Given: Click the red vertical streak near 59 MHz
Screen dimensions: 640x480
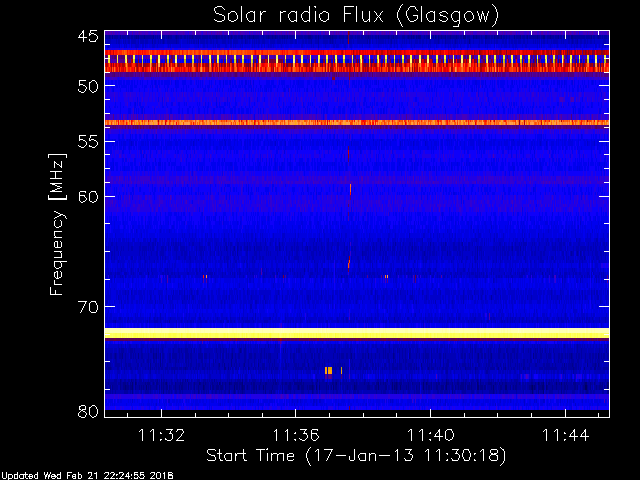Looking at the screenshot, I should point(350,188).
